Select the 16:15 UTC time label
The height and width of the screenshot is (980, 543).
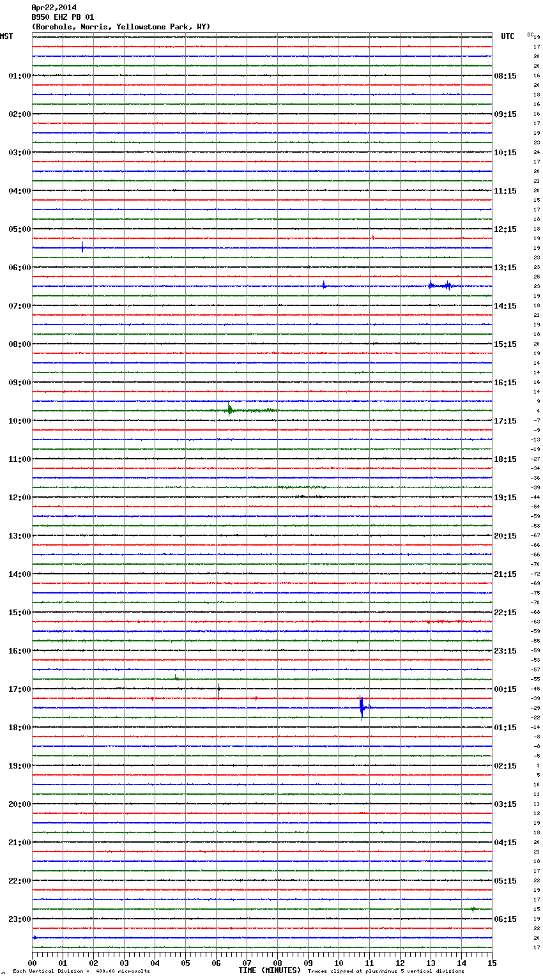click(505, 382)
